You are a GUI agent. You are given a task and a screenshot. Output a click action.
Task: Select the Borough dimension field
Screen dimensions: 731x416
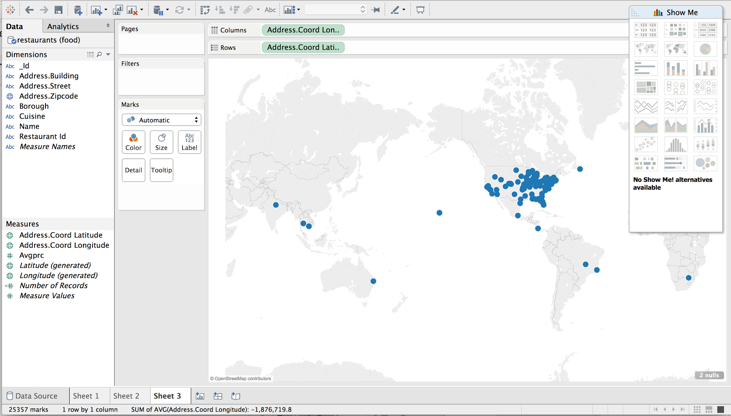click(34, 106)
